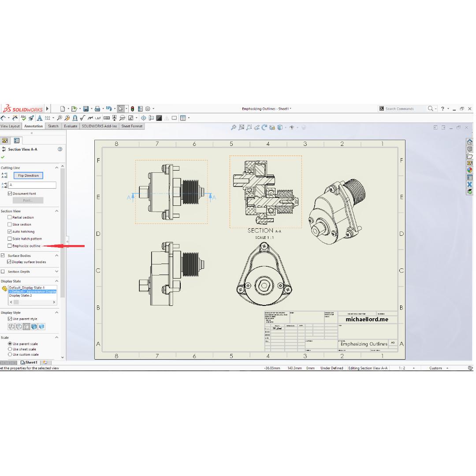Click the Geometric Tolerance icon

pyautogui.click(x=107, y=118)
